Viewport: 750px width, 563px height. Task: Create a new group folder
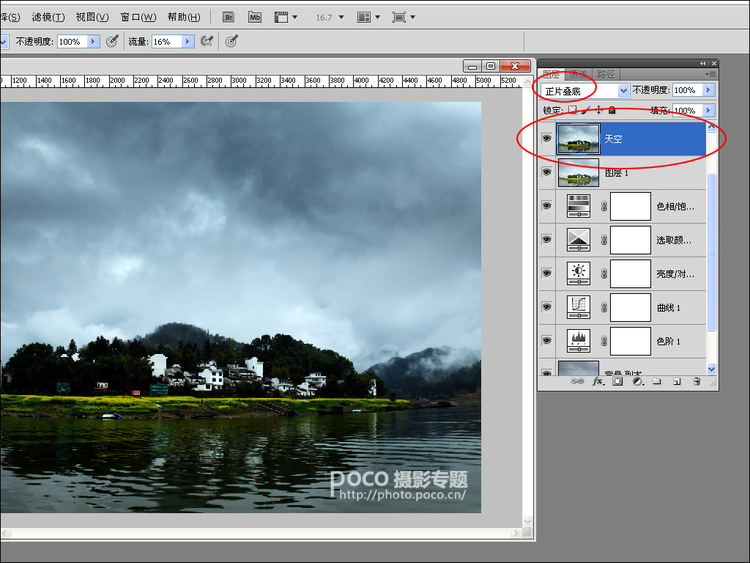[657, 381]
